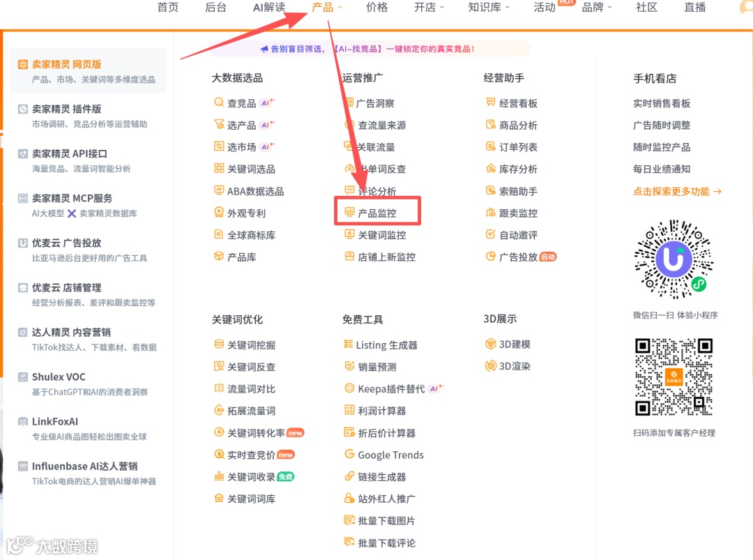Click 点击探索更多功能 link
Viewport: 753px width, 560px height.
(x=677, y=191)
